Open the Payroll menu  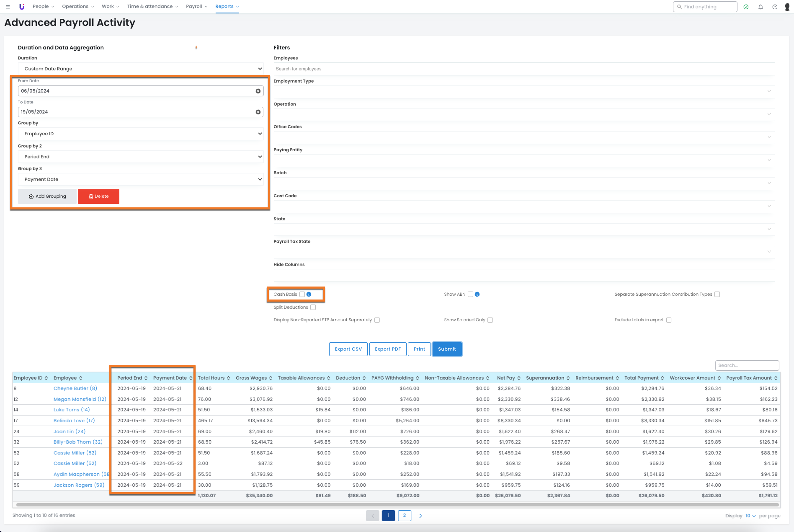(196, 7)
